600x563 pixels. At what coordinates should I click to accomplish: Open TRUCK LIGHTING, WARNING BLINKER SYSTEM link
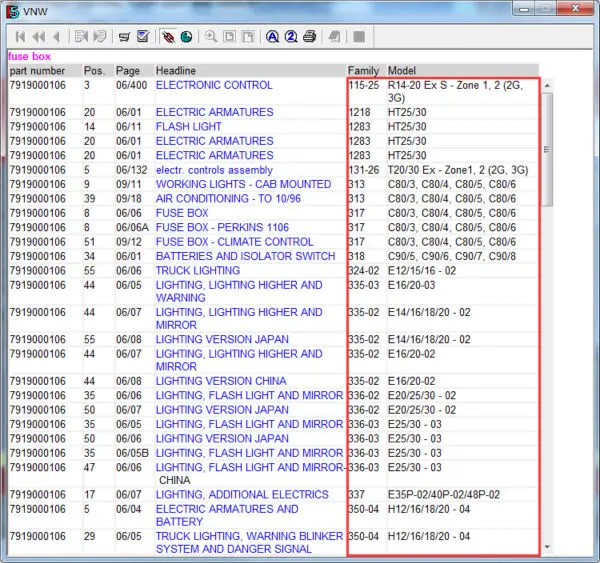[249, 542]
